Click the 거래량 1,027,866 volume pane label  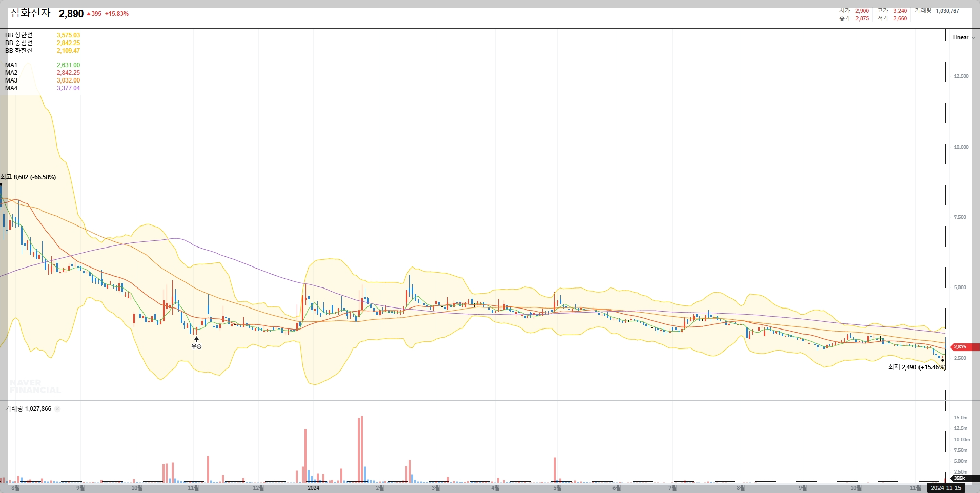[28, 409]
